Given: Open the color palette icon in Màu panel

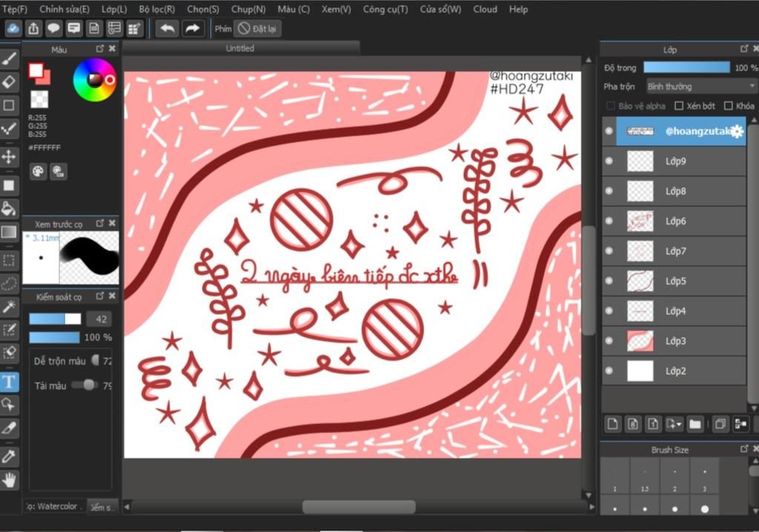Looking at the screenshot, I should click(38, 171).
